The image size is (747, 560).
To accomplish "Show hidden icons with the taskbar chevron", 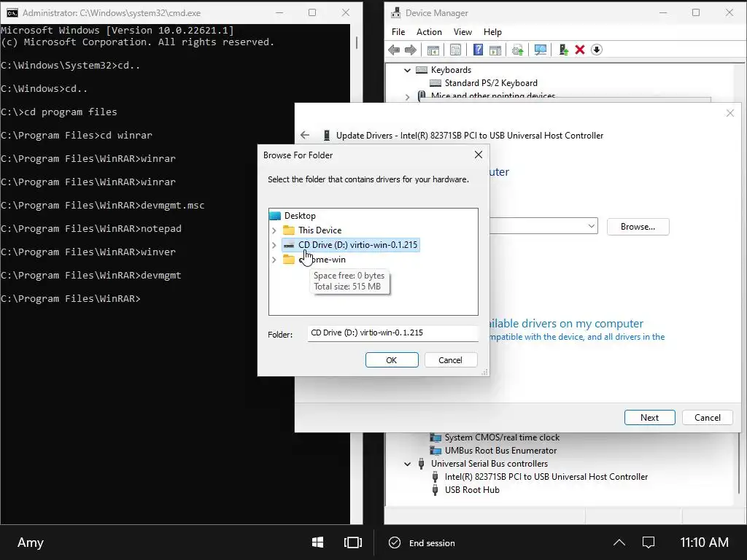I will [x=619, y=542].
